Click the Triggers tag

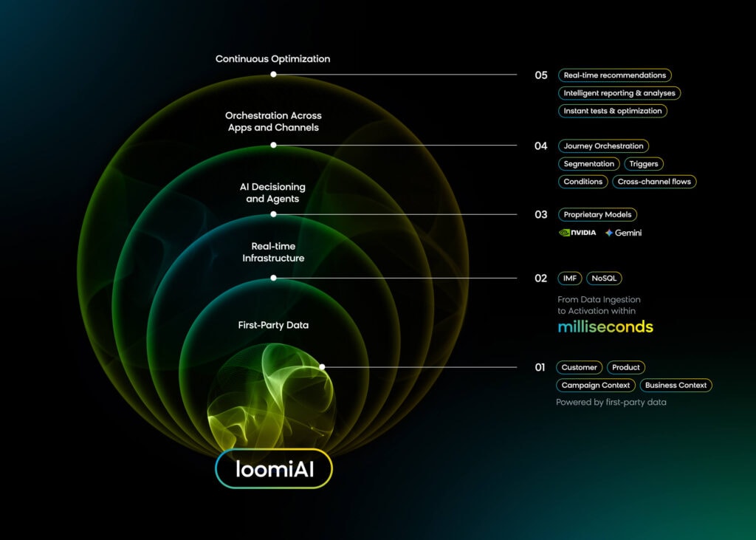pyautogui.click(x=644, y=164)
